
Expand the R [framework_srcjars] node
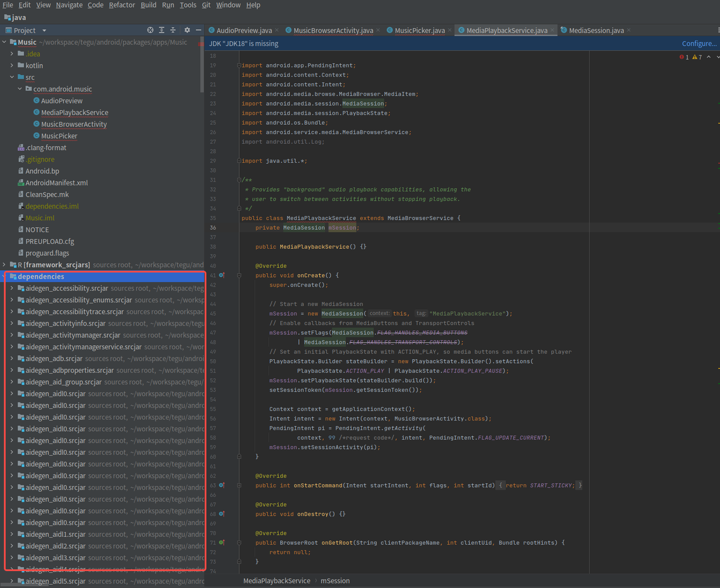[x=4, y=265]
